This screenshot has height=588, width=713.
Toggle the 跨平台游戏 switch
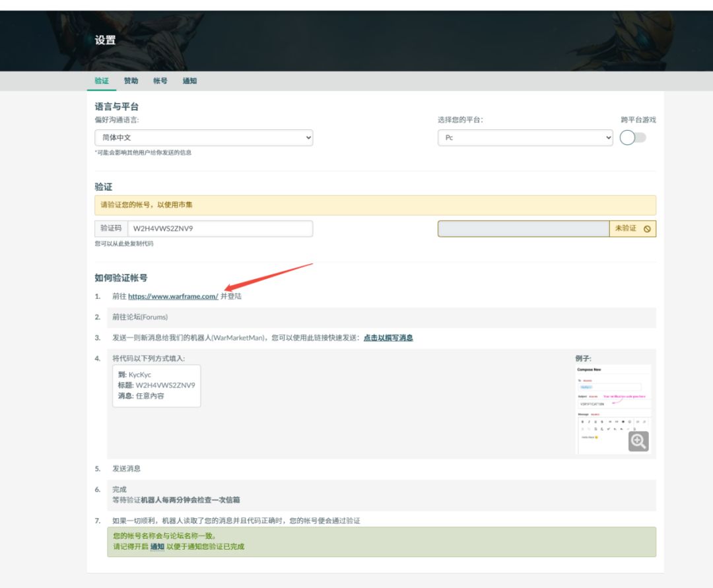tap(633, 138)
